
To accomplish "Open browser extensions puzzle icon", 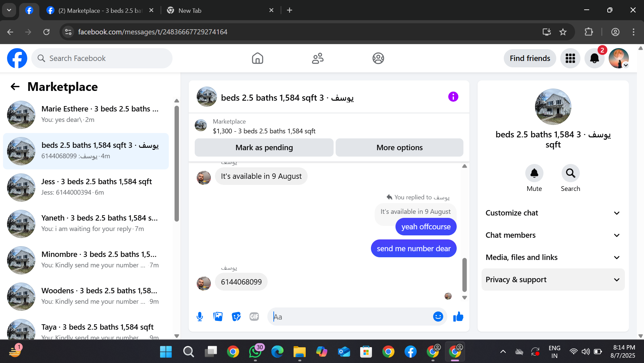I will [589, 32].
